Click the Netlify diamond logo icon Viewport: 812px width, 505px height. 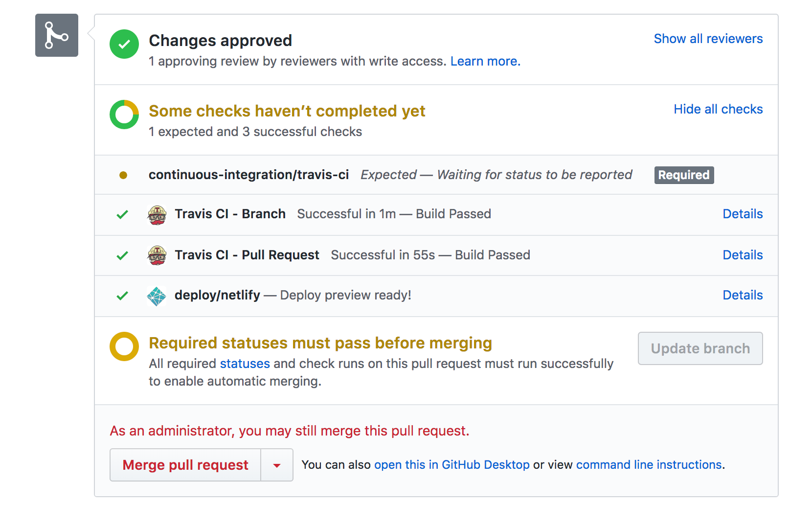(x=157, y=296)
